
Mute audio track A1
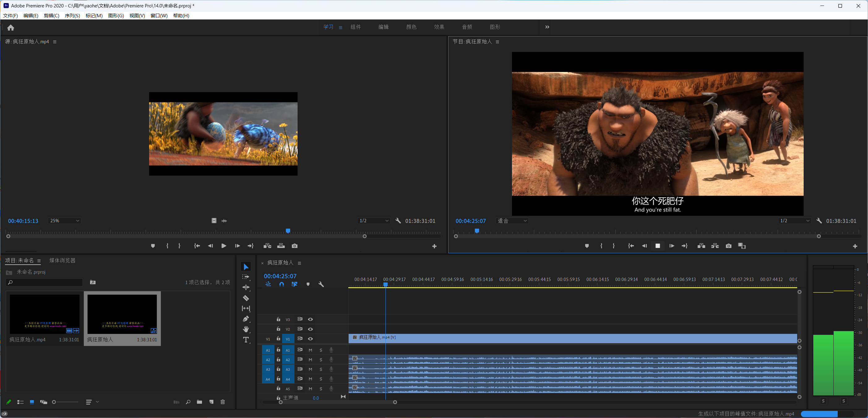click(x=310, y=350)
